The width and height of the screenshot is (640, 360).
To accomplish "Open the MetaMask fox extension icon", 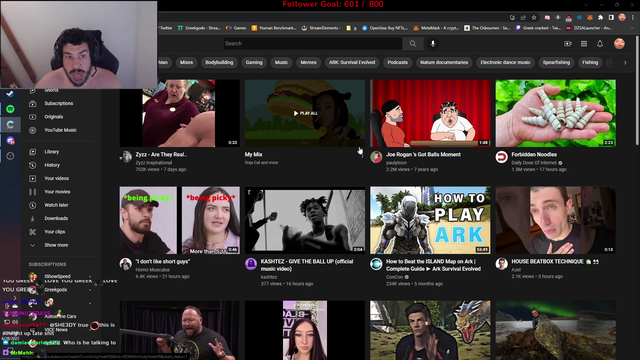I will 590,18.
